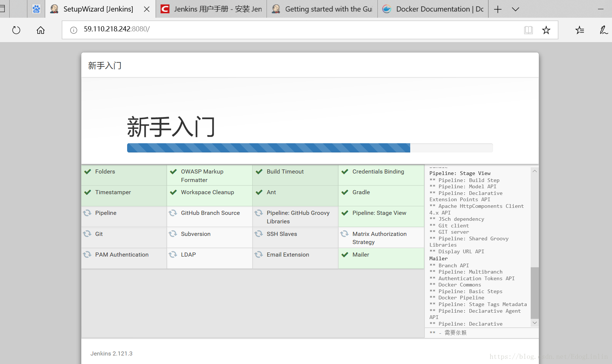
Task: Click the site information icon in address bar
Action: pyautogui.click(x=74, y=30)
